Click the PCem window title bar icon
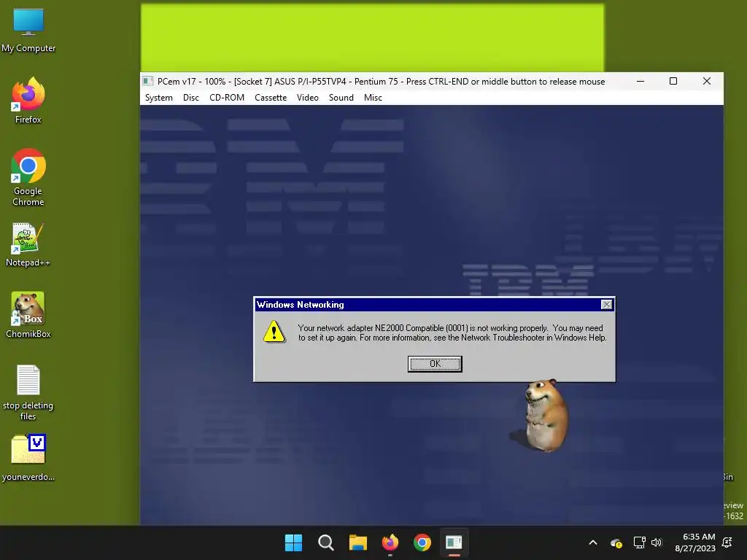Screen dimensions: 747x560 [148, 82]
